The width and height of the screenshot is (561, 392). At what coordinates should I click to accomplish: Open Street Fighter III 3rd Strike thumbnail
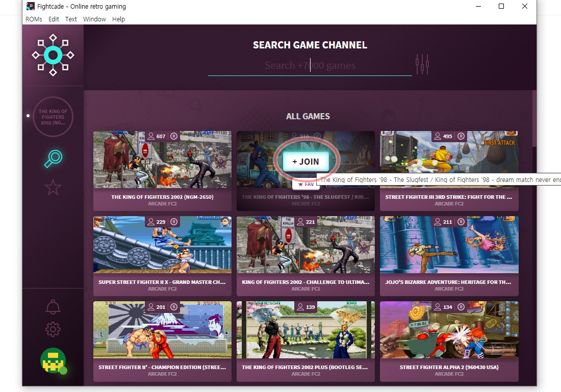[449, 160]
